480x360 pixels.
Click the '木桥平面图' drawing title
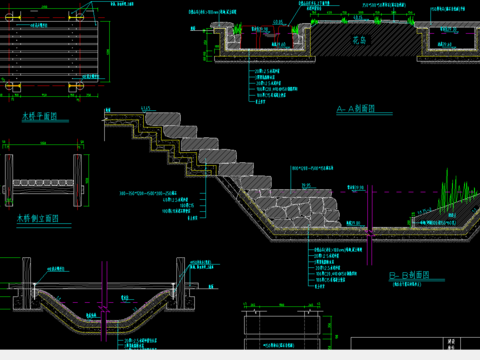pyautogui.click(x=40, y=116)
